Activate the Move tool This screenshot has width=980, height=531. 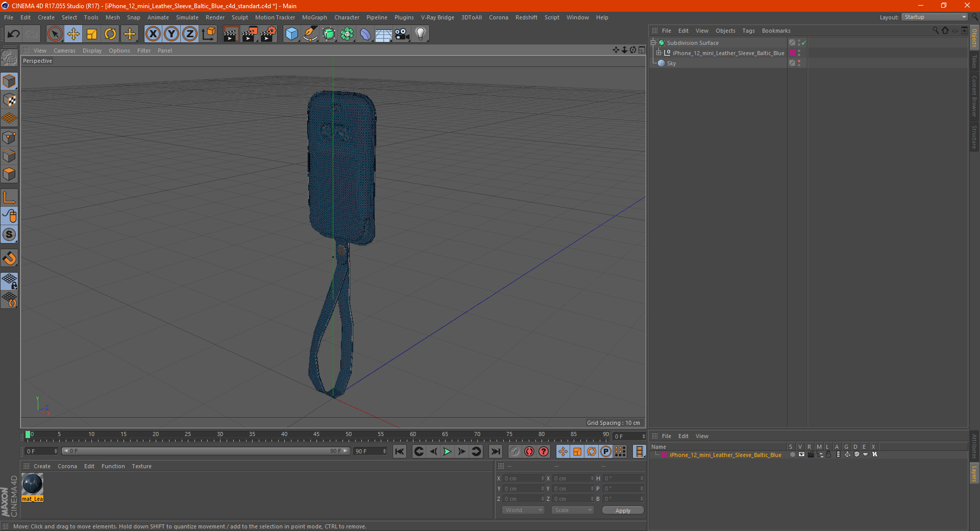pyautogui.click(x=73, y=34)
